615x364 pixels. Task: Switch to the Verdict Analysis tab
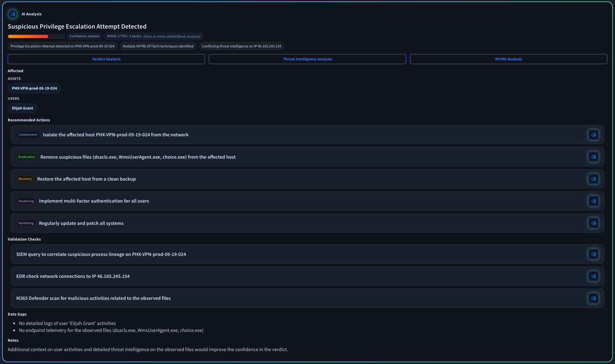(x=106, y=59)
